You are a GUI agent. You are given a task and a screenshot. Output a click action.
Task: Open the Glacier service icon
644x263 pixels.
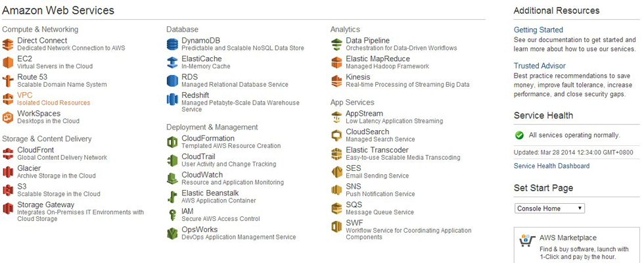tap(8, 172)
